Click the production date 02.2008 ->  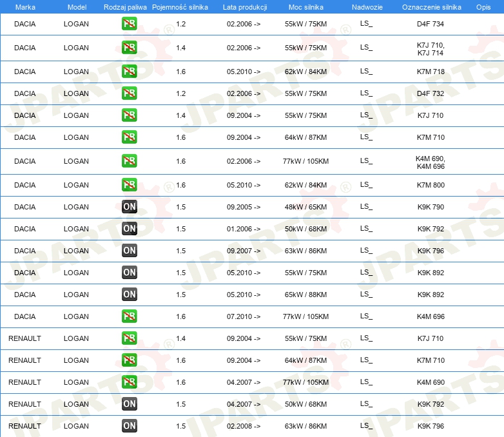pos(244,426)
